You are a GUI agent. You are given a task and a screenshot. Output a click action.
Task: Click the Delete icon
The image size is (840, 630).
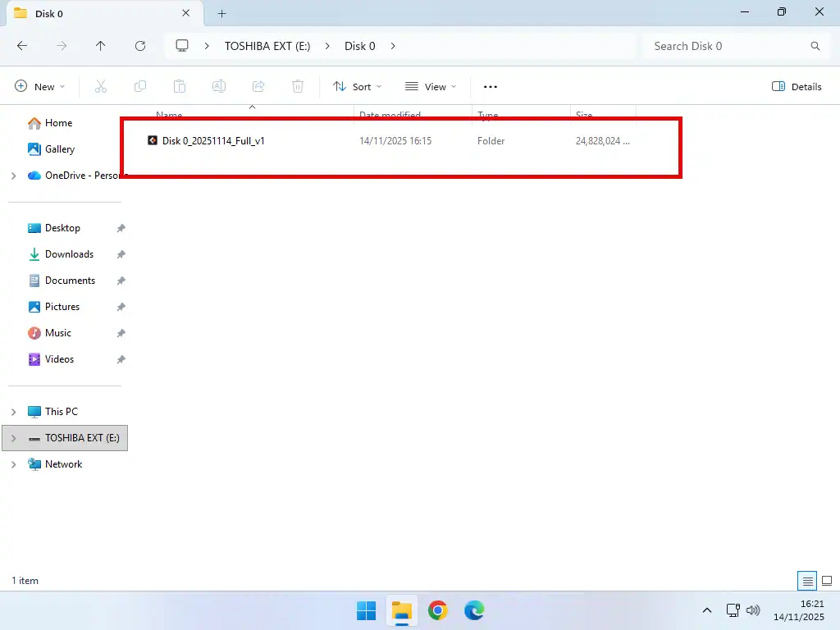click(297, 86)
